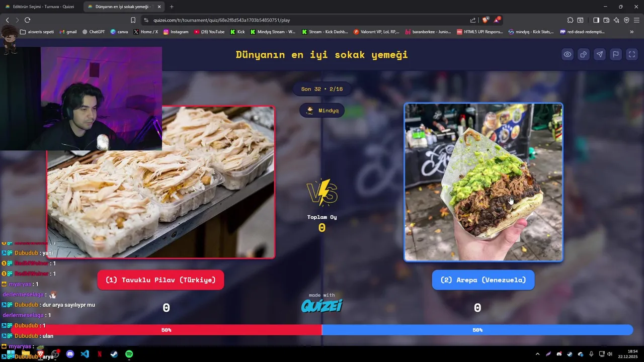Click the blue 50% vote bar

point(477,330)
